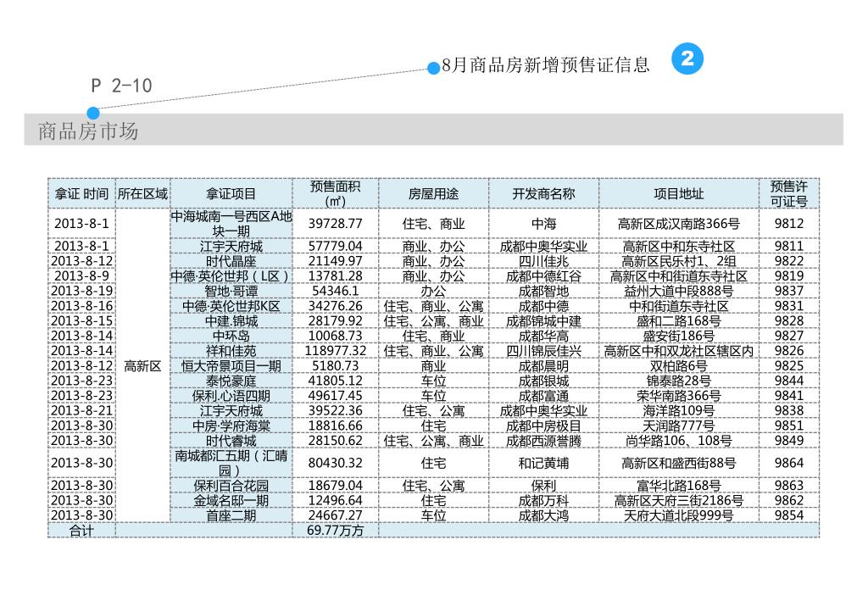868x612 pixels.
Task: Click the title 8月商品房新增预售证信息
Action: 545,65
